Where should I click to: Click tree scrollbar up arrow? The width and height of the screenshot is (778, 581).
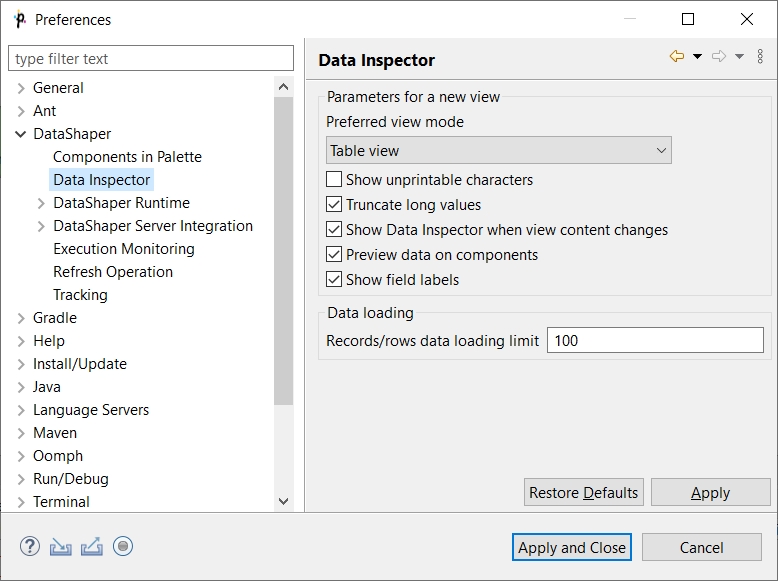pos(283,87)
